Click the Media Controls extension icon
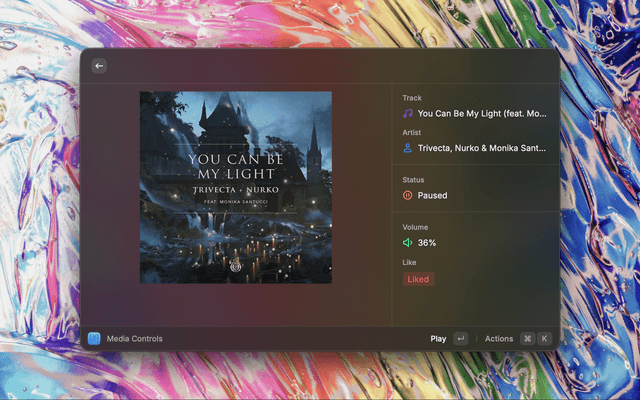The width and height of the screenshot is (640, 400). [x=94, y=338]
